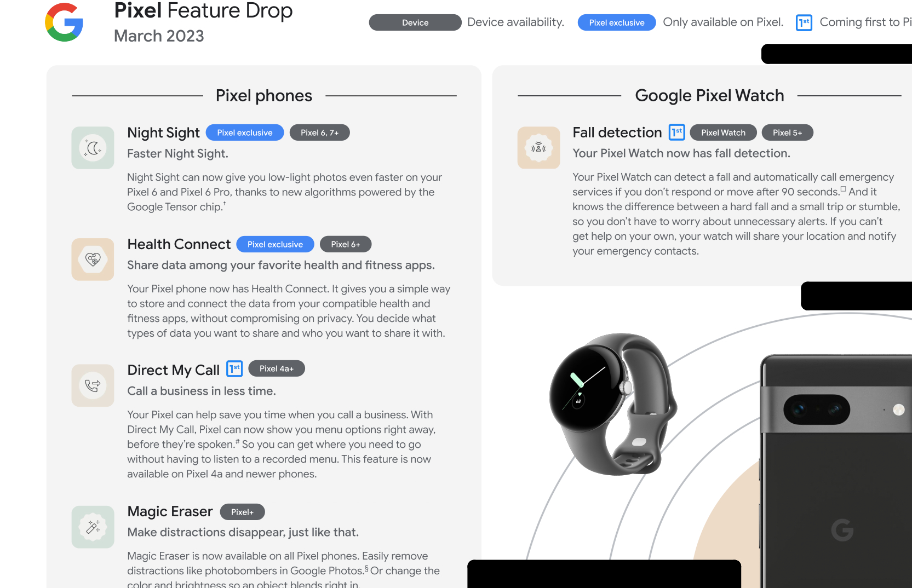Select the Pixel 6, 7+ device tag
This screenshot has width=912, height=588.
pos(319,132)
